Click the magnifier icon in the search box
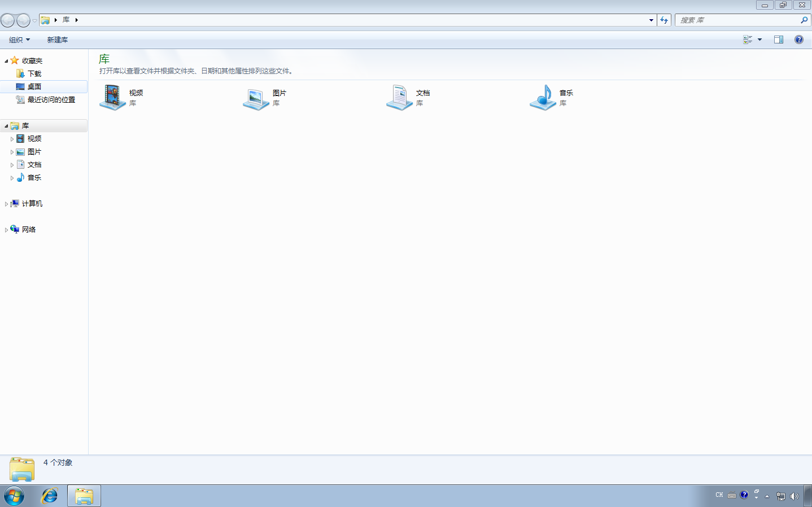 click(x=804, y=20)
